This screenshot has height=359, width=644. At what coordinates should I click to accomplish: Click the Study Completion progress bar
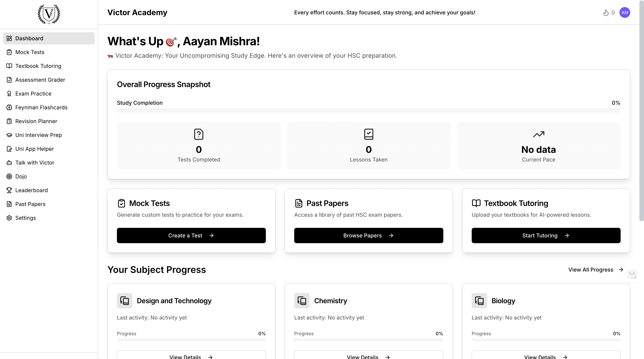click(369, 110)
